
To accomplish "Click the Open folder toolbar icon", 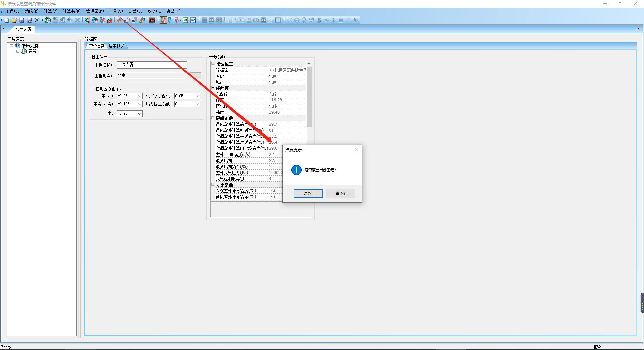I will click(14, 20).
